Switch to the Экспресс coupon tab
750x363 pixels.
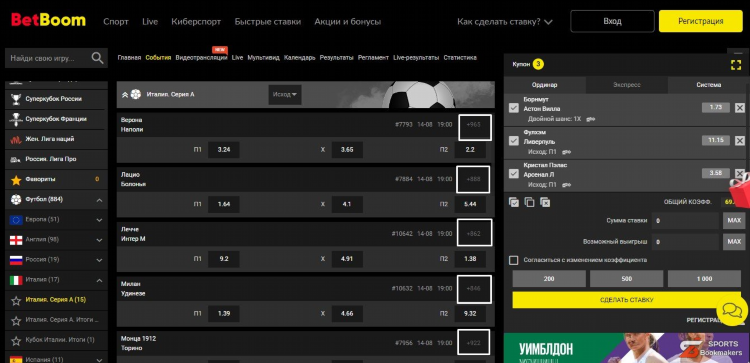coord(627,85)
